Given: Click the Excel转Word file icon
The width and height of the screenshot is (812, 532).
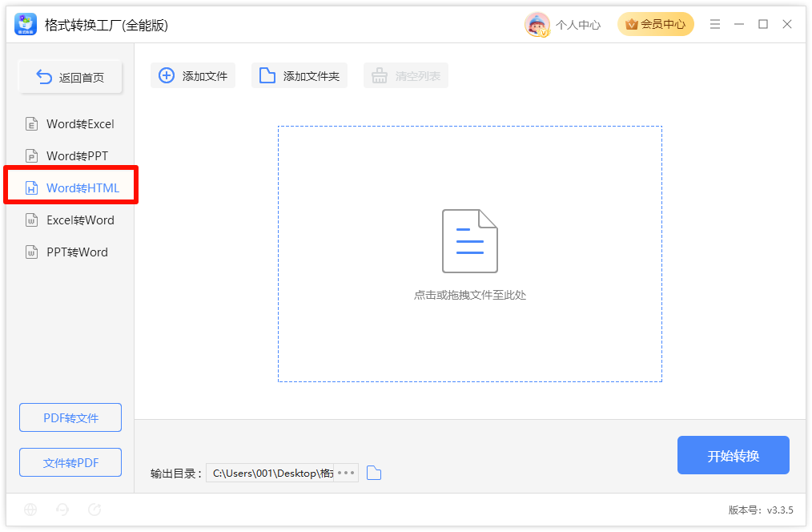Looking at the screenshot, I should 31,220.
